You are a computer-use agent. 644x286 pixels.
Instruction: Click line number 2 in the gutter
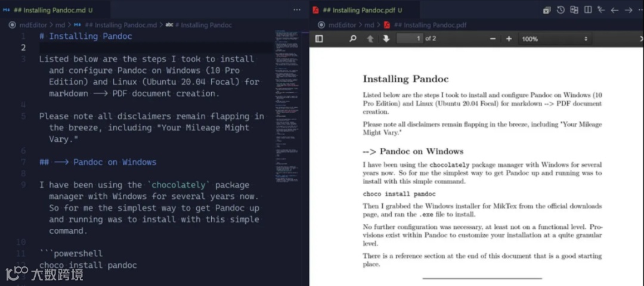pyautogui.click(x=23, y=48)
